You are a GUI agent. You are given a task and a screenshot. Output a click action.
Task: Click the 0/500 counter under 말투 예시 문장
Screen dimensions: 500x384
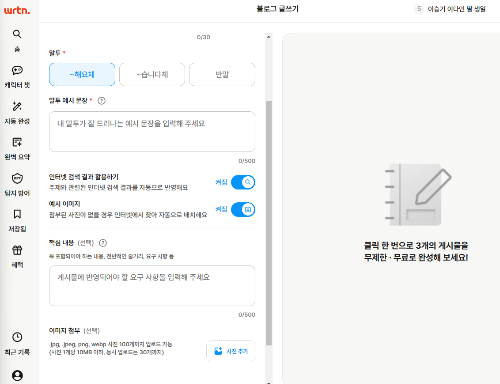point(247,161)
